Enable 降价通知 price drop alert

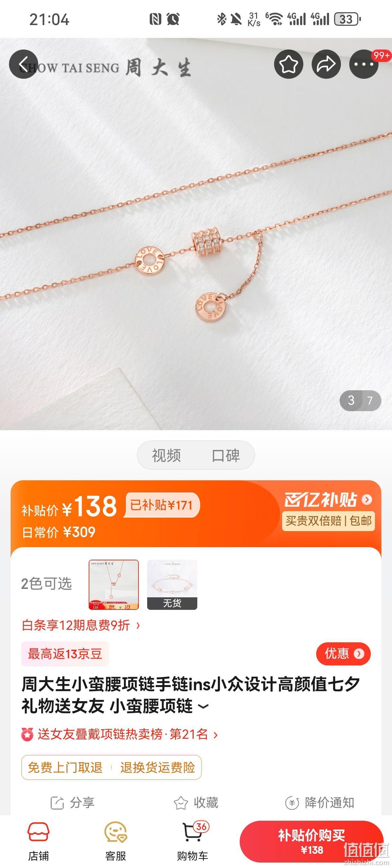click(x=320, y=803)
